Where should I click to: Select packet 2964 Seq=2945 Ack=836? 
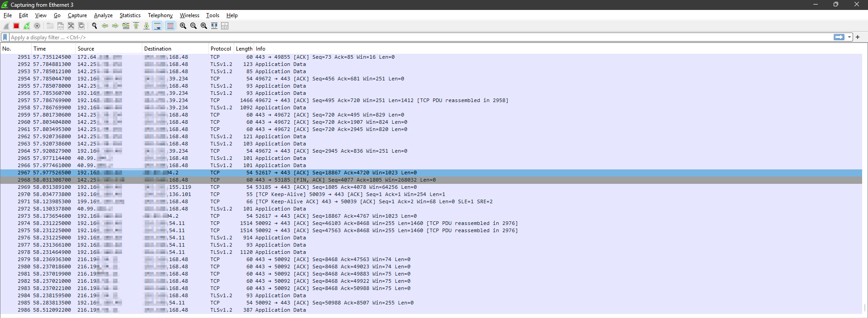coord(431,151)
